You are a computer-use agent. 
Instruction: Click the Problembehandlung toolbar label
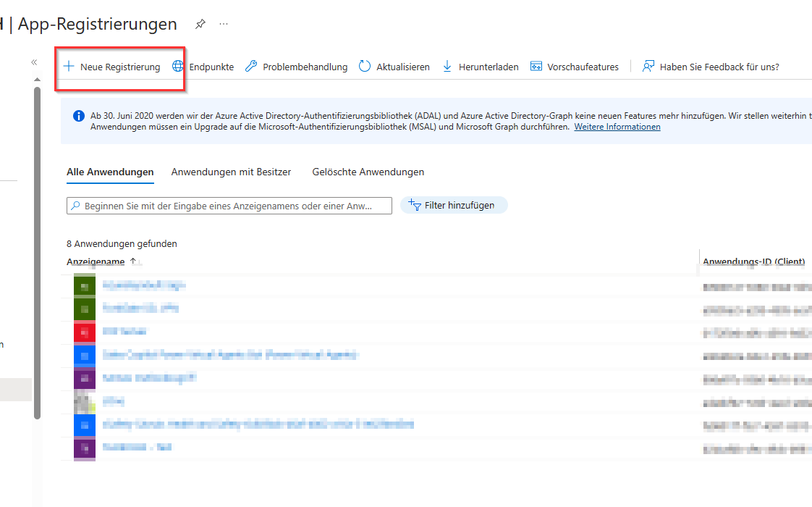(305, 67)
